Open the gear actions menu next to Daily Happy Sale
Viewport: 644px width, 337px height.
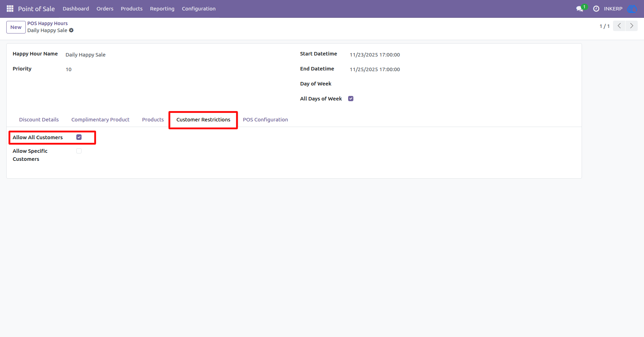71,30
